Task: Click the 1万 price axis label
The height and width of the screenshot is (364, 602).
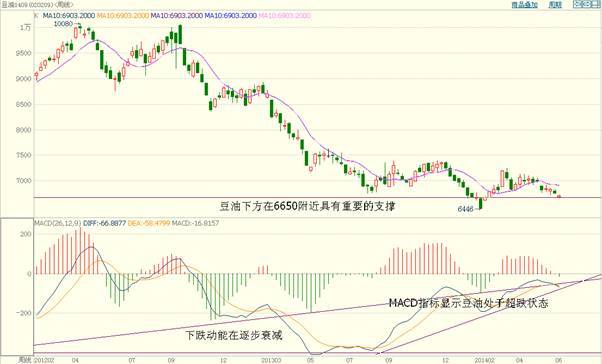Action: pos(25,28)
